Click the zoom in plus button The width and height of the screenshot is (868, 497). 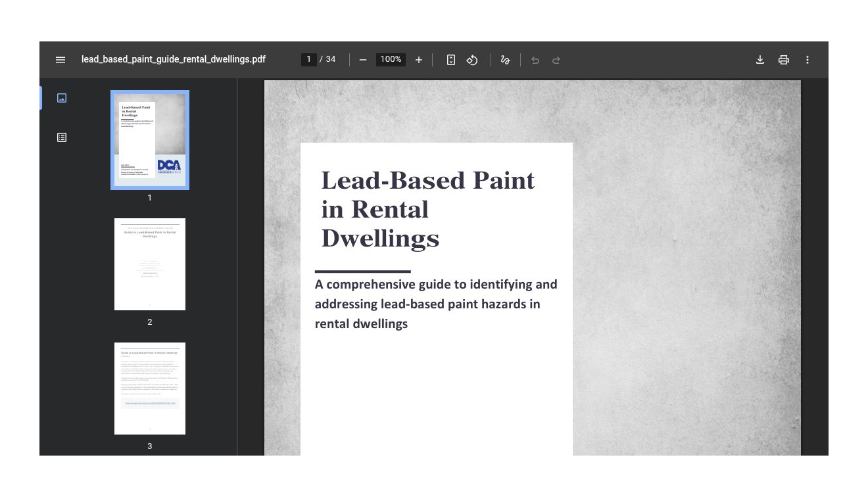(419, 60)
